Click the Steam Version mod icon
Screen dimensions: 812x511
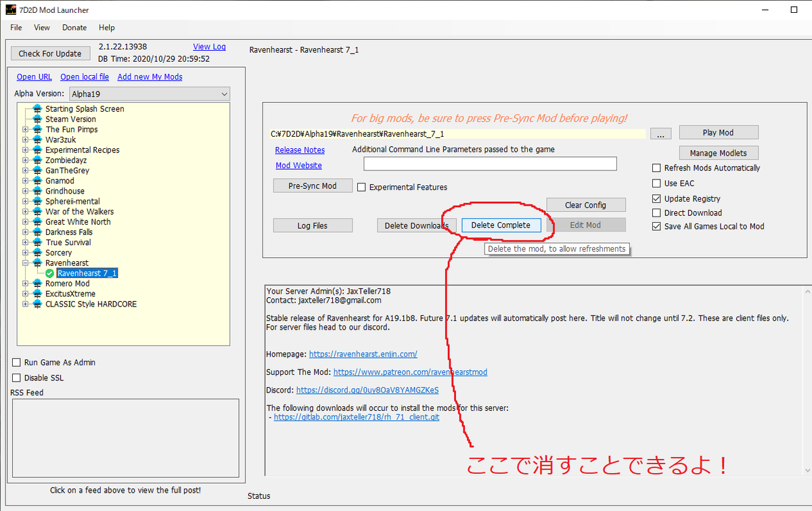click(x=37, y=118)
